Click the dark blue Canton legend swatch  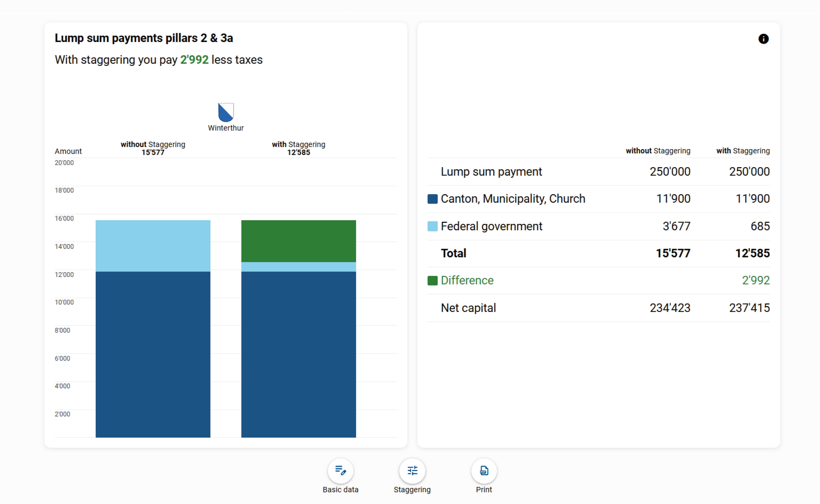432,199
